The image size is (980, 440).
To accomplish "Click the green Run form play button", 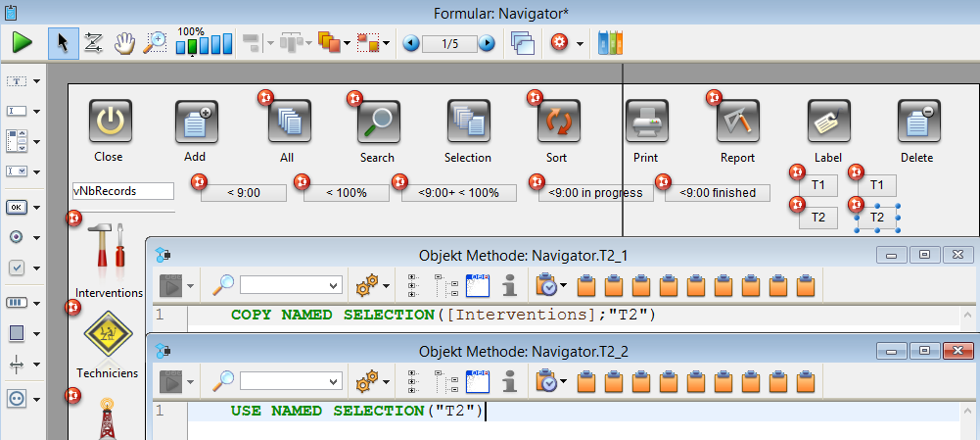I will [23, 43].
